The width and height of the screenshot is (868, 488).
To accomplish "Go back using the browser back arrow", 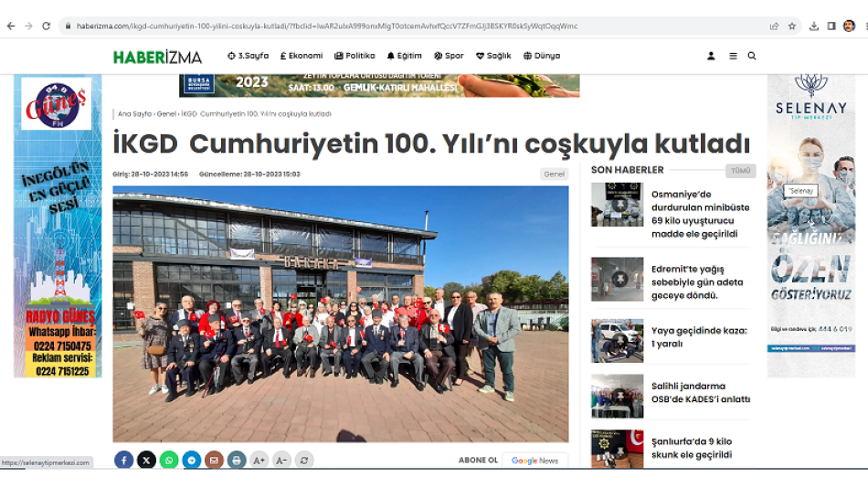I will pyautogui.click(x=11, y=26).
